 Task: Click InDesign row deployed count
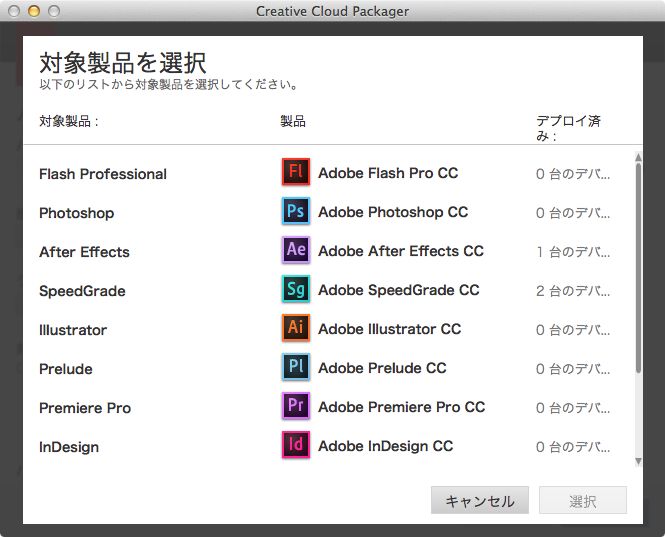[573, 448]
